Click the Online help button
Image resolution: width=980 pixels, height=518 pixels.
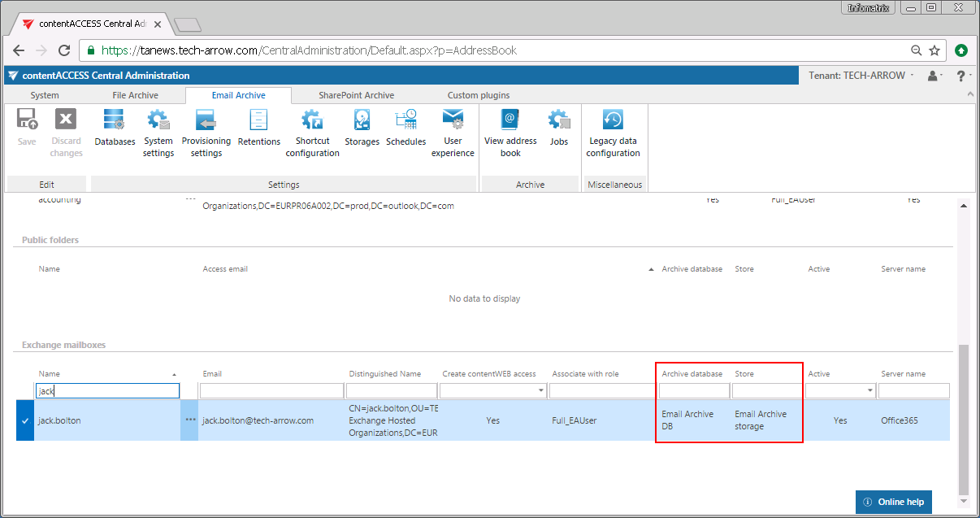894,502
